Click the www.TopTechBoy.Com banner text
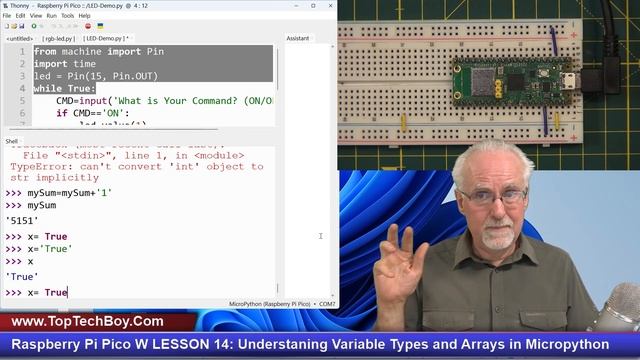This screenshot has height=360, width=640. pos(87,321)
